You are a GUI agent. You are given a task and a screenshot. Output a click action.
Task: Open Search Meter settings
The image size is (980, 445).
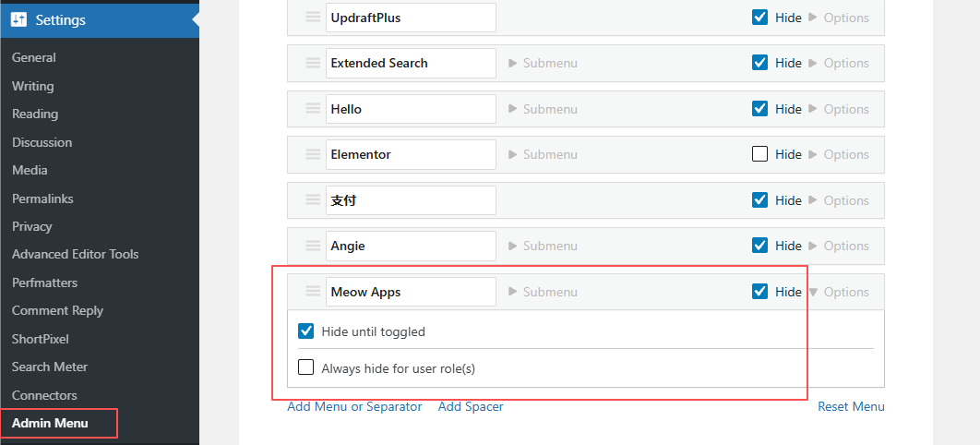[x=50, y=367]
